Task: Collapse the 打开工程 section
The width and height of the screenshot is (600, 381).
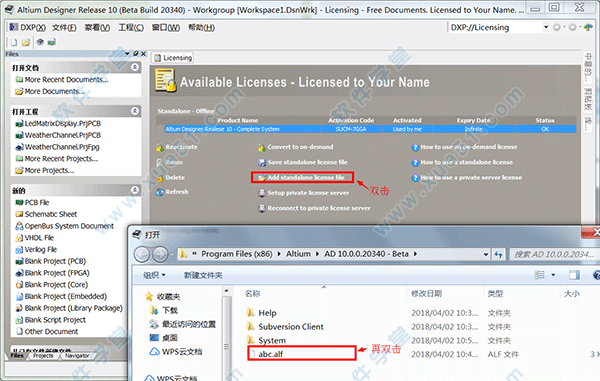Action: coord(135,111)
